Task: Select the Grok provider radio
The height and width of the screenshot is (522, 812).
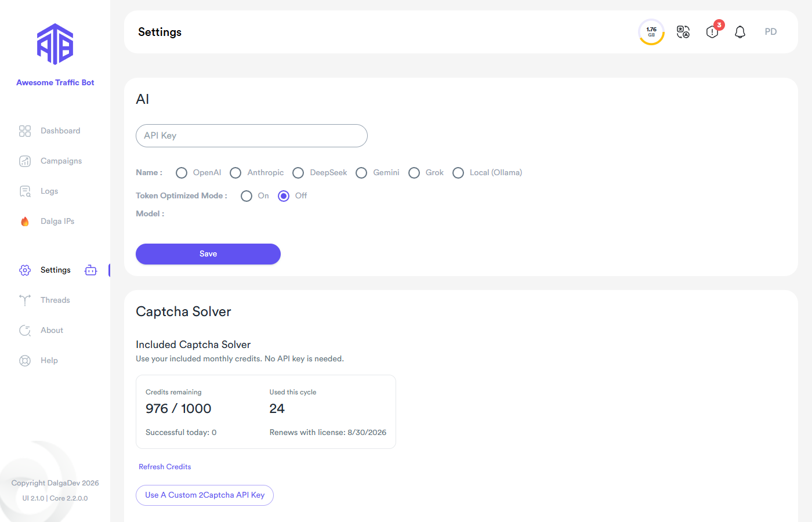Action: [414, 173]
